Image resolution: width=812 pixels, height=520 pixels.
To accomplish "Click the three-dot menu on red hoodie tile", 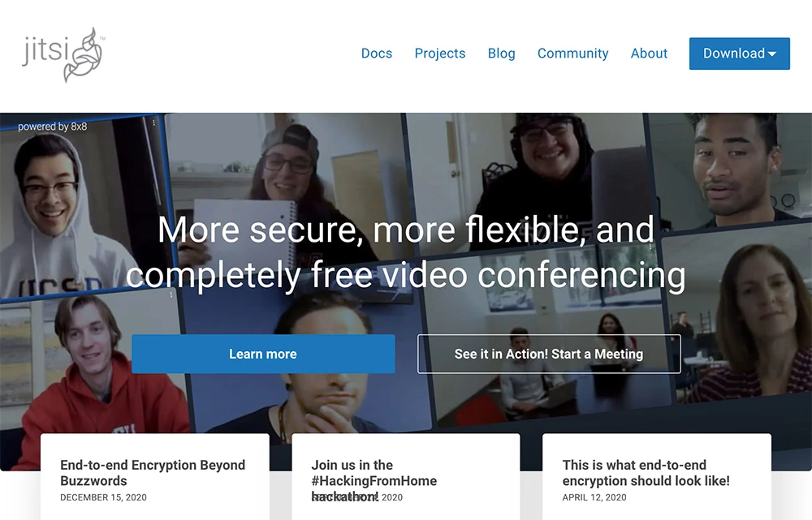I will [171, 295].
